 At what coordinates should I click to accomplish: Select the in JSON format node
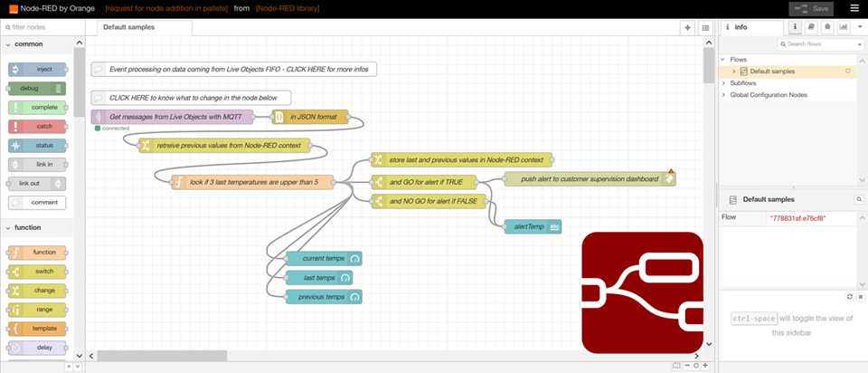click(310, 117)
